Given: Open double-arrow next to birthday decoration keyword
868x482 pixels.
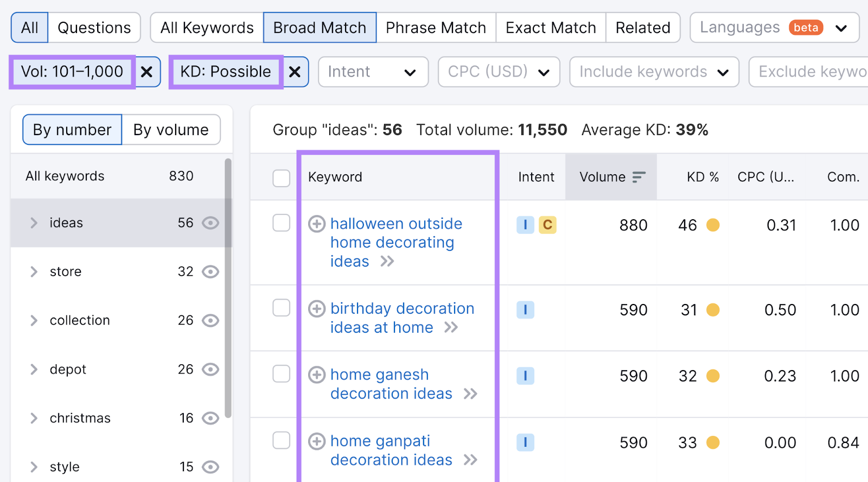Looking at the screenshot, I should (451, 328).
